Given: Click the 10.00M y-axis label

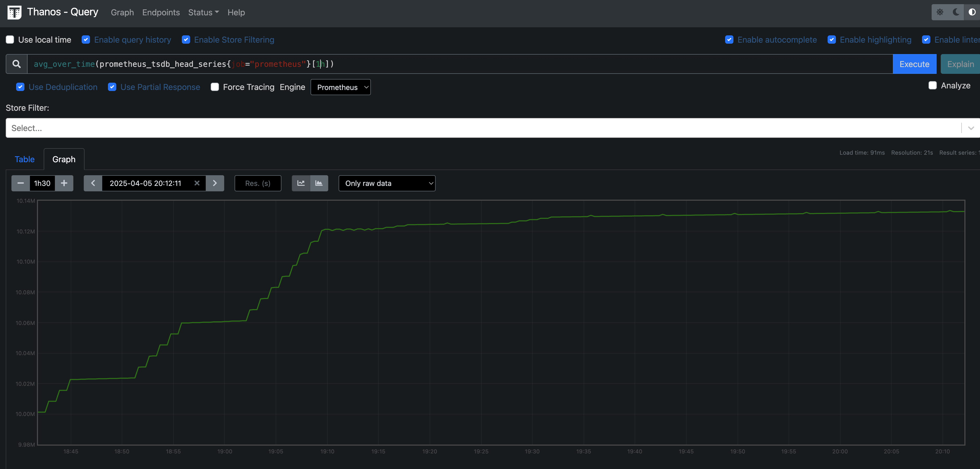Looking at the screenshot, I should (25, 414).
